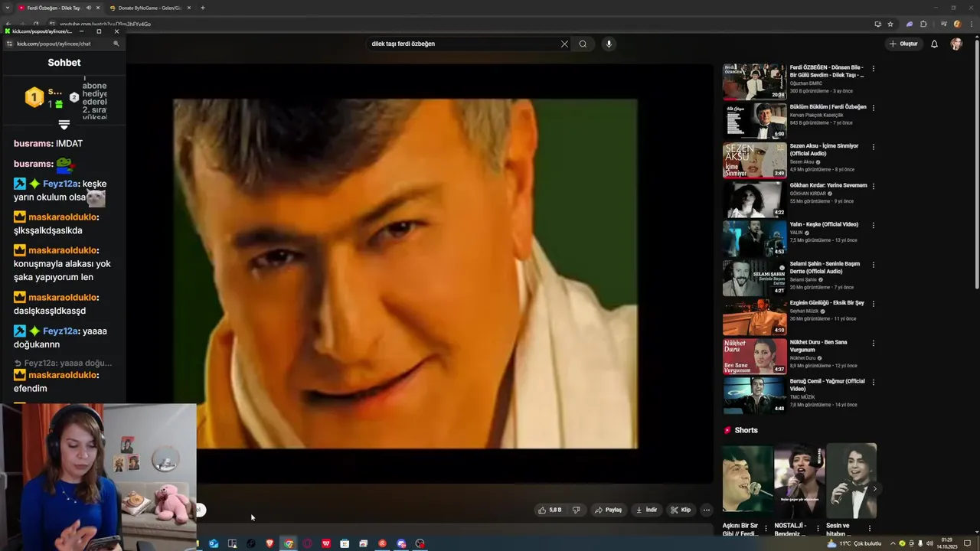Viewport: 980px width, 551px height.
Task: Bookmark this page with the star icon
Action: [890, 24]
